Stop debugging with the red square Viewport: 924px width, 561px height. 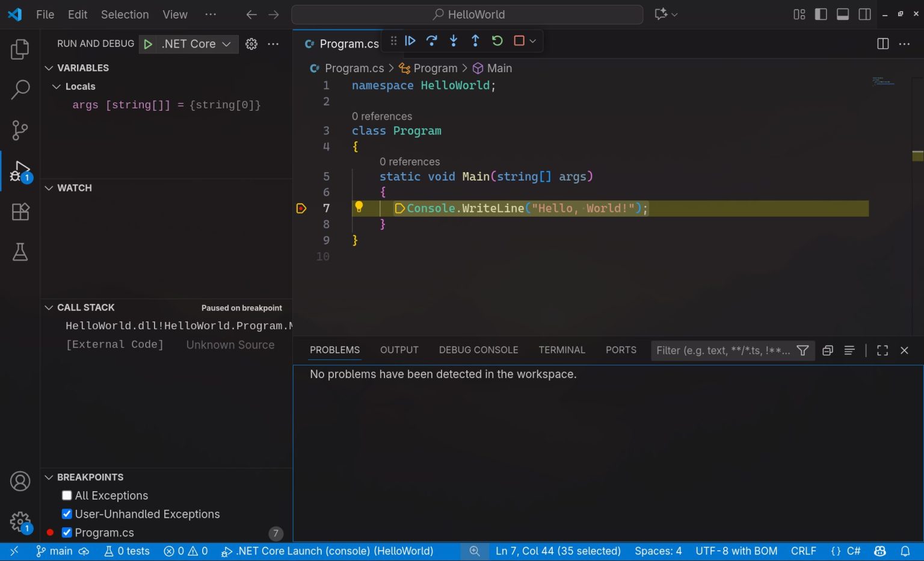519,41
